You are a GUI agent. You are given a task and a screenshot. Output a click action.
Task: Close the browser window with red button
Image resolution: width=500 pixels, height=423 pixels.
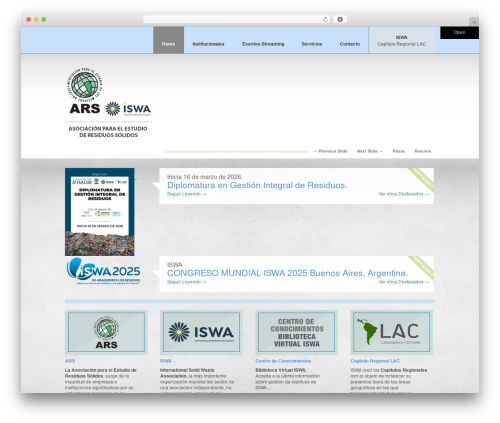(29, 20)
